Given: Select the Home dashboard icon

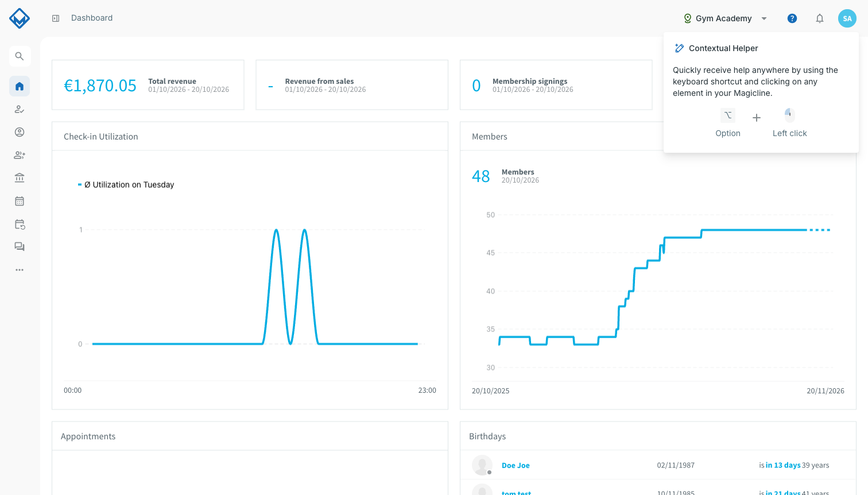Looking at the screenshot, I should pyautogui.click(x=20, y=86).
